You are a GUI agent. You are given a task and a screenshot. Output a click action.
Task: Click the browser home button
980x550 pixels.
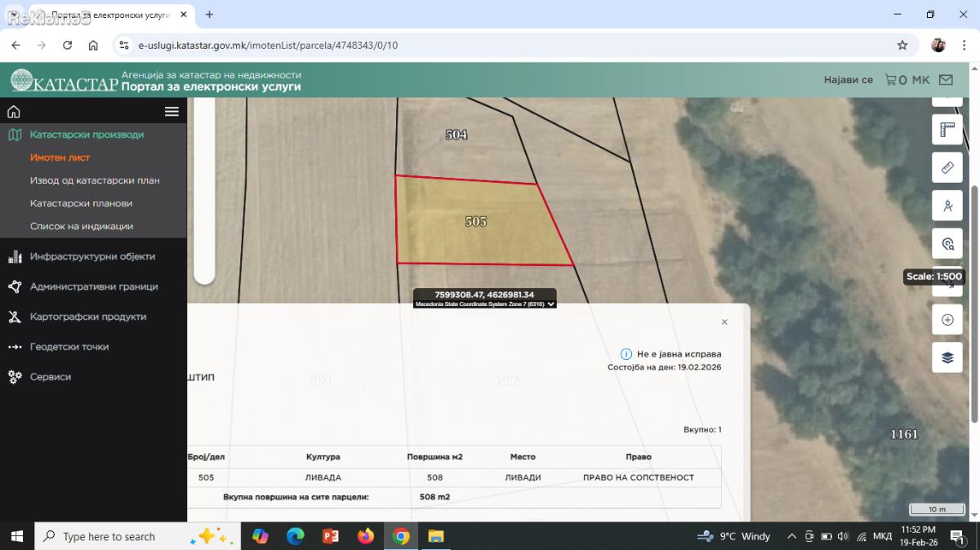(x=94, y=46)
